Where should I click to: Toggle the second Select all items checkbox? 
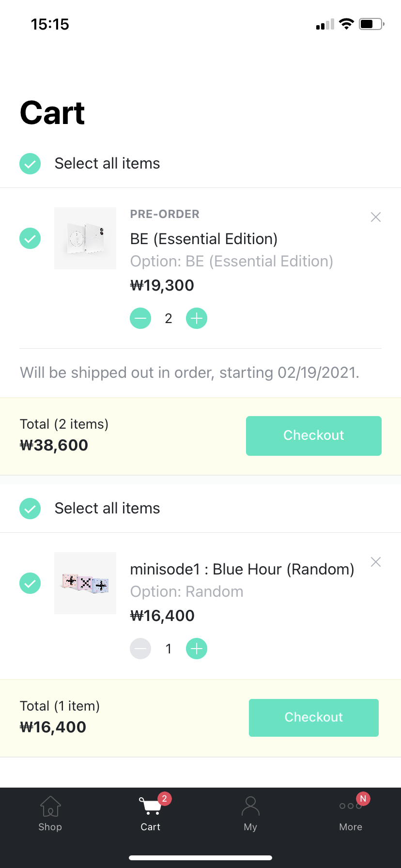[30, 509]
